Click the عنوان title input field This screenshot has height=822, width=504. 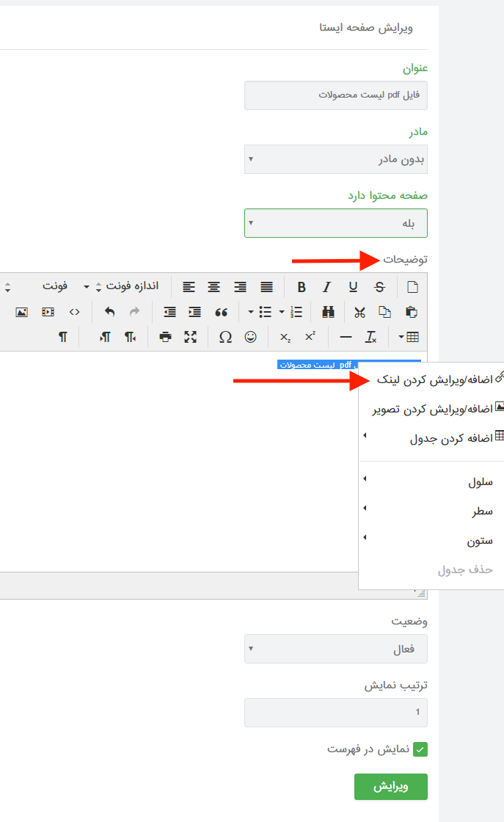coord(336,95)
